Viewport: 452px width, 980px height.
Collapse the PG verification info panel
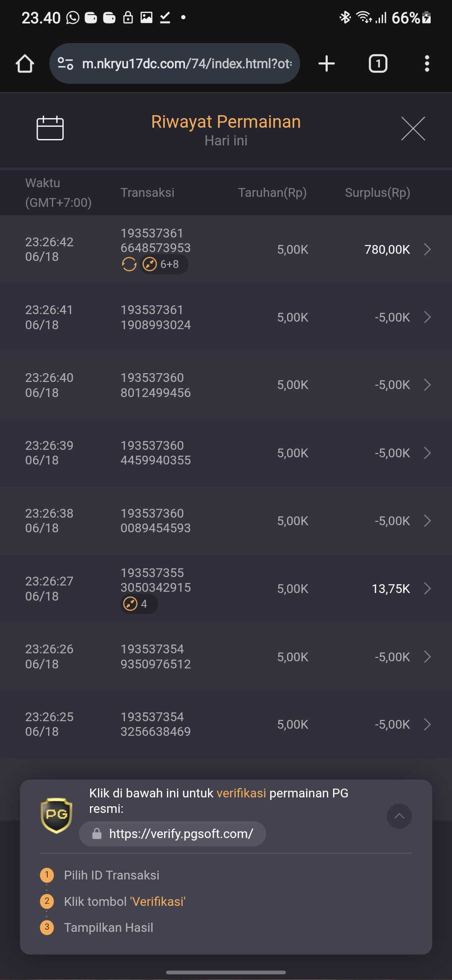(x=399, y=816)
